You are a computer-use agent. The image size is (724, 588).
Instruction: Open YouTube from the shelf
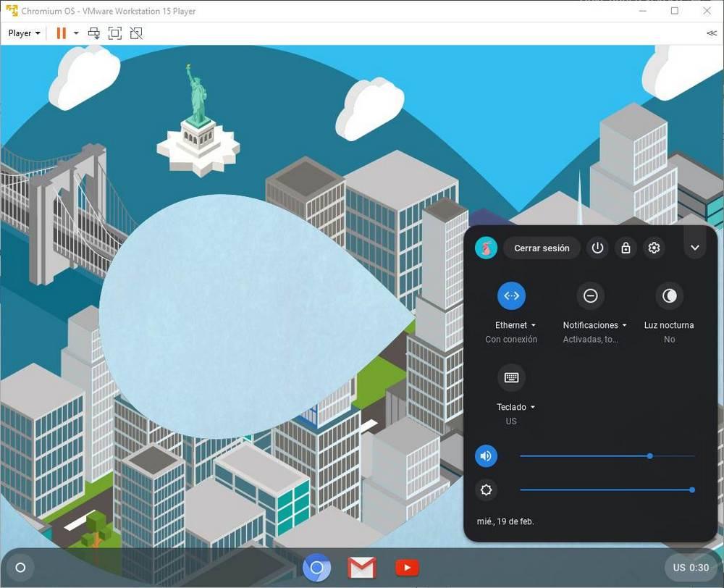tap(407, 568)
